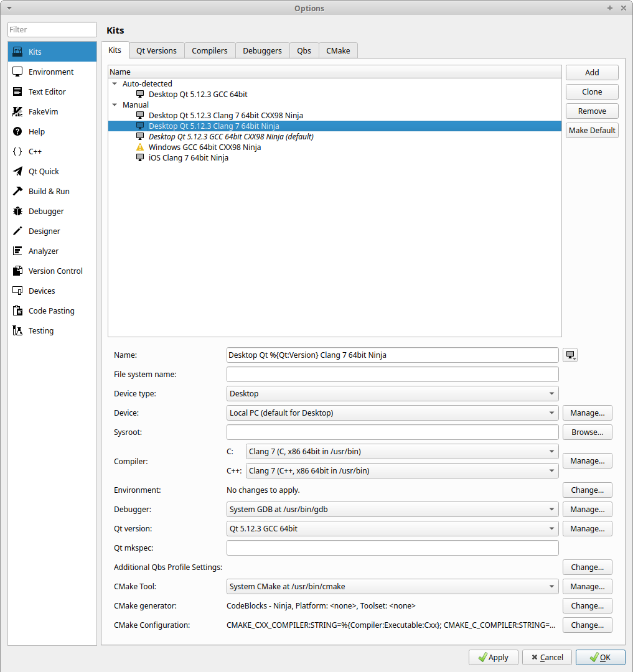Switch to the CMake tab
The image size is (633, 672).
[x=338, y=51]
